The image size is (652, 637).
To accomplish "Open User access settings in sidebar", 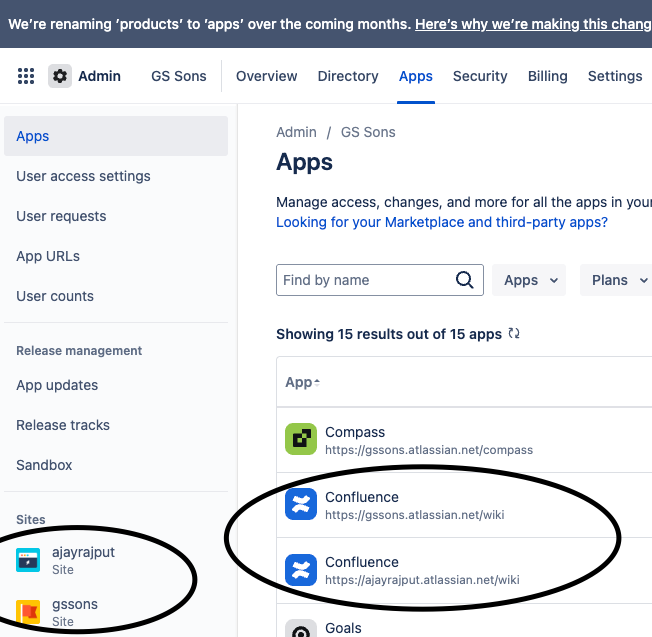I will pos(116,176).
